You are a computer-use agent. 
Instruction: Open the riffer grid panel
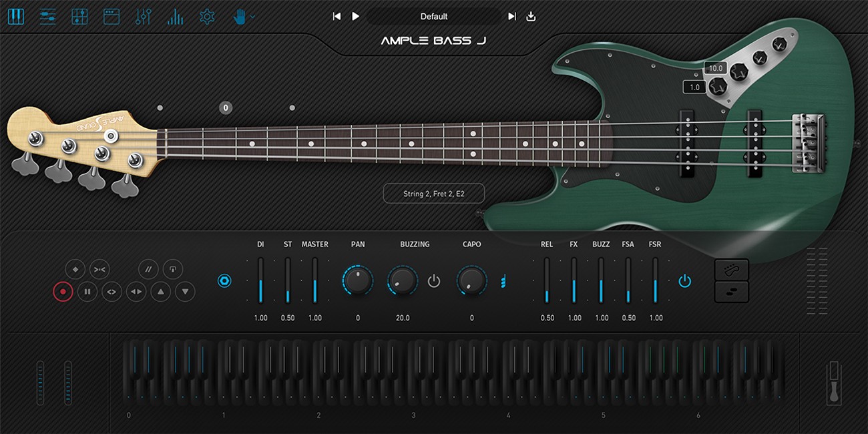(80, 16)
